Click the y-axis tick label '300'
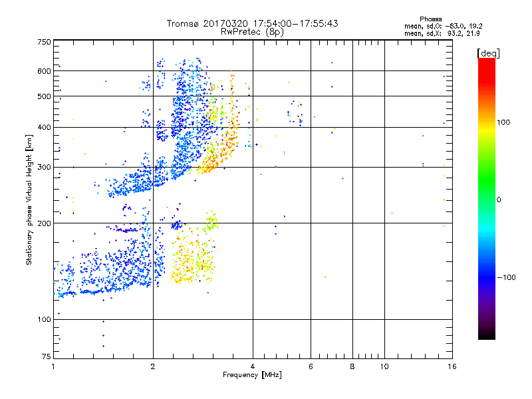 click(44, 167)
